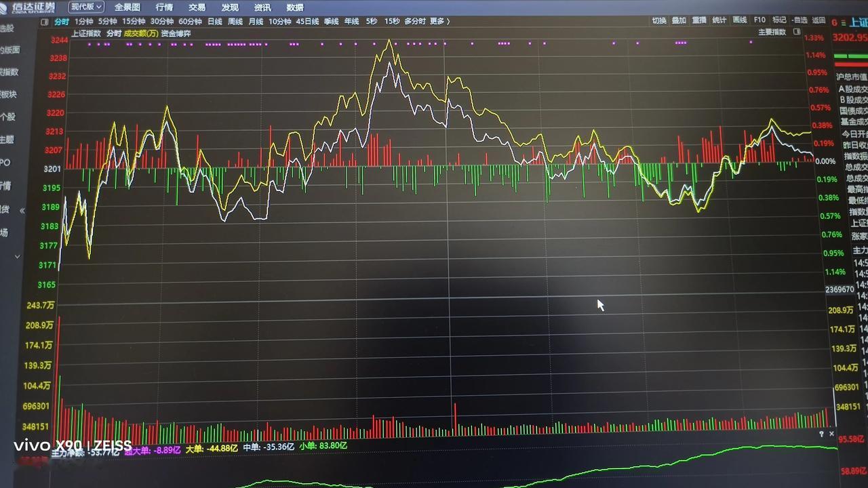Open the 发现 menu
868x488 pixels.
230,7
